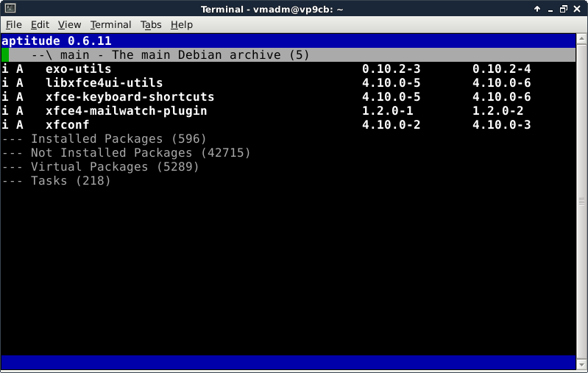Open the File menu

(13, 24)
